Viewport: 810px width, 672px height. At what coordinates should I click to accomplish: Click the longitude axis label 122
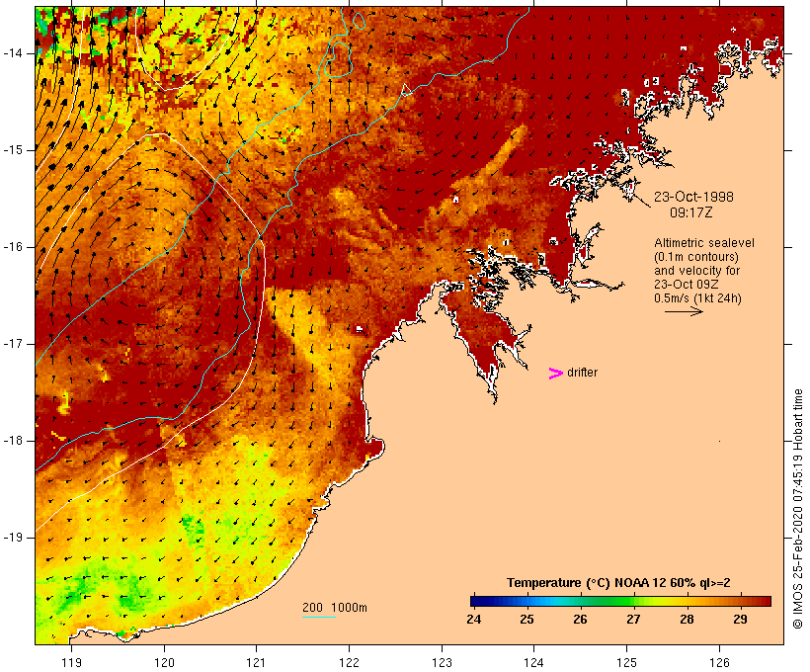350,662
